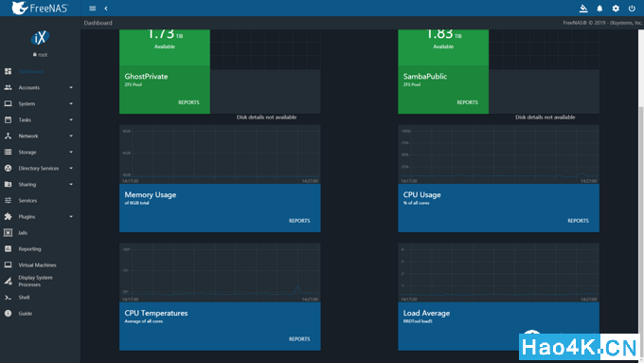Viewport: 644px width, 363px height.
Task: Click the CPU Usage graph area
Action: click(498, 154)
